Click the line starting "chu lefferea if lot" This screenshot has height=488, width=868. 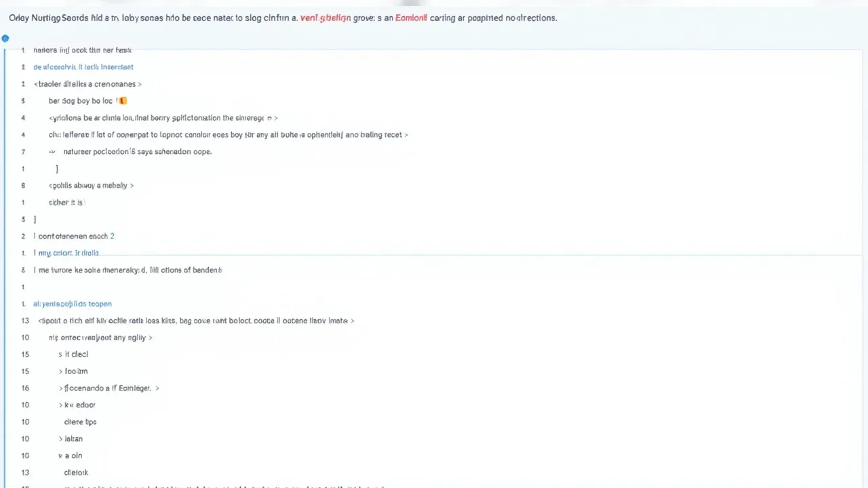coord(228,135)
